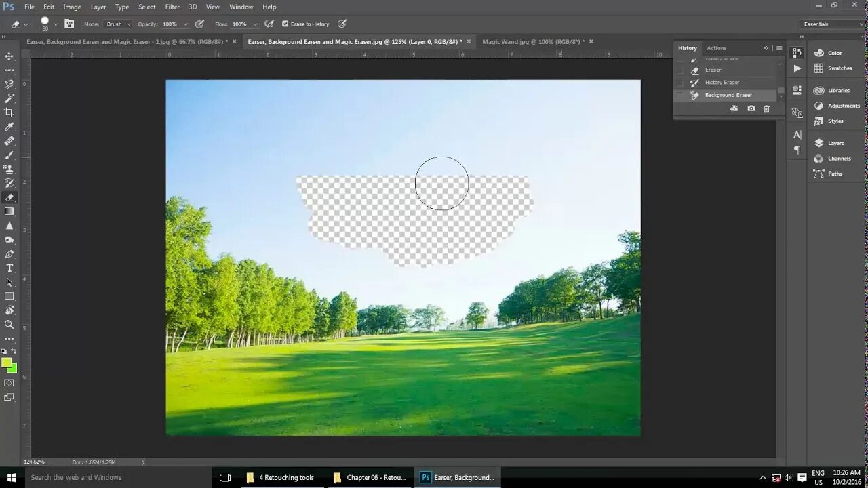
Task: Select the Magic Wand tool
Action: click(x=9, y=99)
